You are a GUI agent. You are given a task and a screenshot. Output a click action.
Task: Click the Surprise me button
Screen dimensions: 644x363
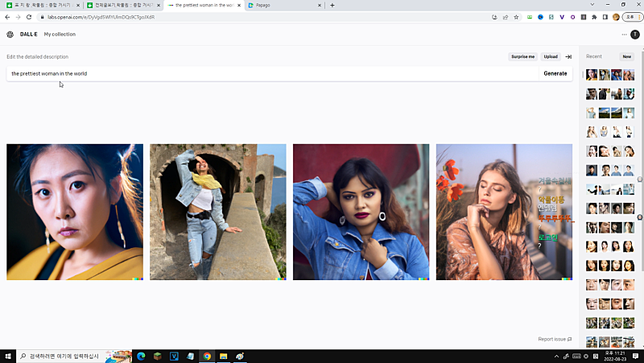coord(522,56)
